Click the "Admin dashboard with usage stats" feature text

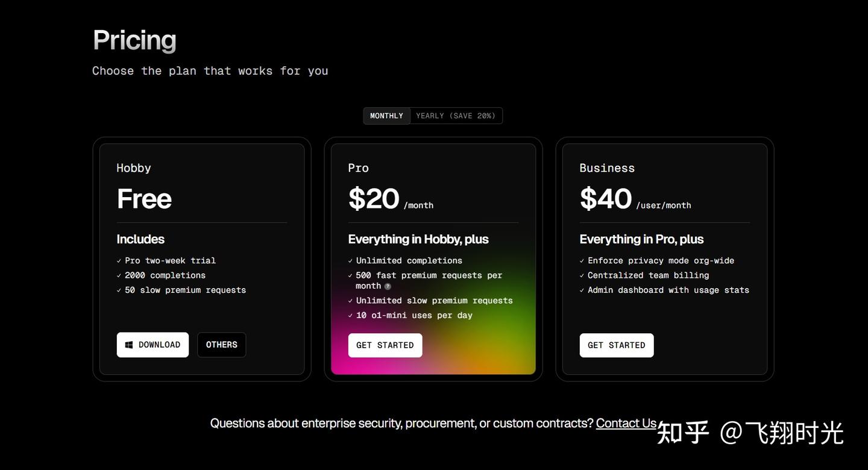click(668, 290)
